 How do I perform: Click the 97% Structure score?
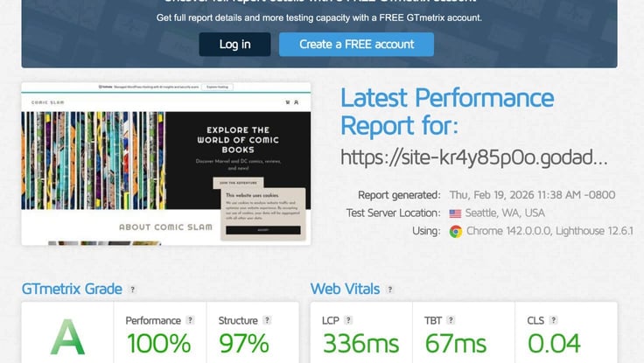(244, 343)
